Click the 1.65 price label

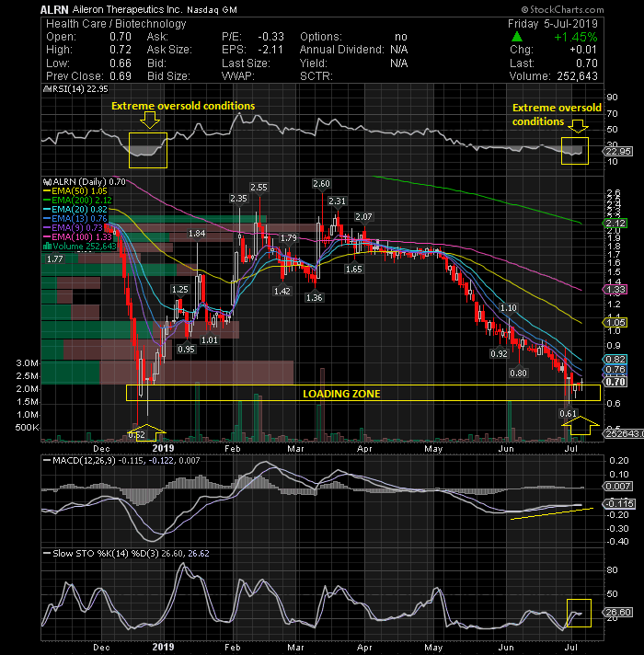(354, 270)
